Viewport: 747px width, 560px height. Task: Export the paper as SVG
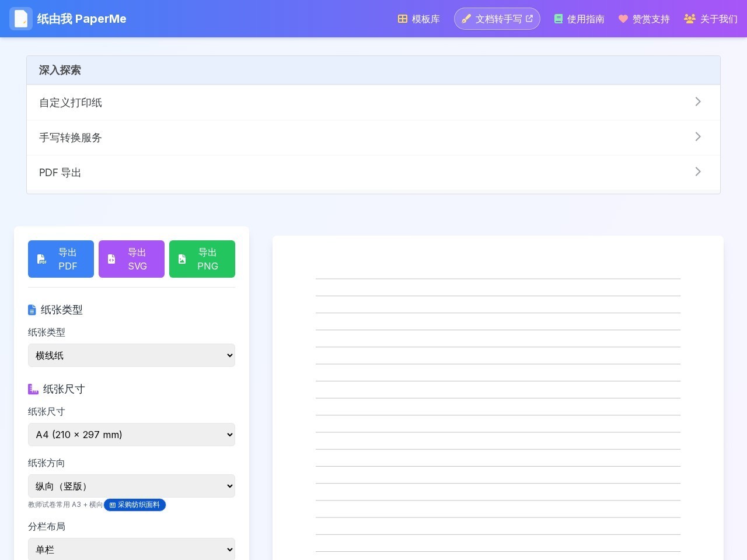click(x=131, y=259)
